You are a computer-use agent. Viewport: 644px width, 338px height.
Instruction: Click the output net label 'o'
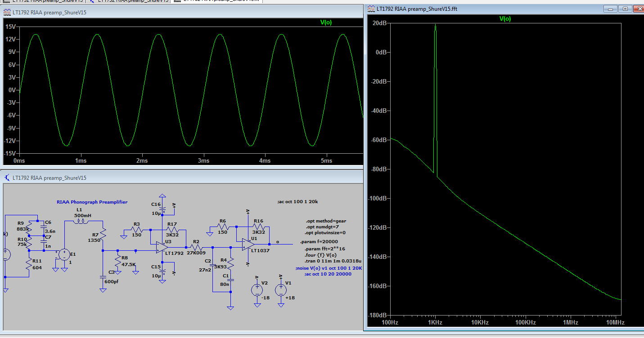pyautogui.click(x=278, y=242)
